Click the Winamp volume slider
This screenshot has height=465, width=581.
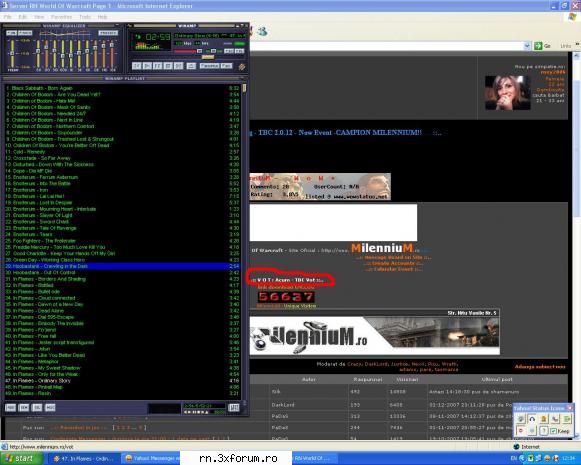tap(188, 51)
